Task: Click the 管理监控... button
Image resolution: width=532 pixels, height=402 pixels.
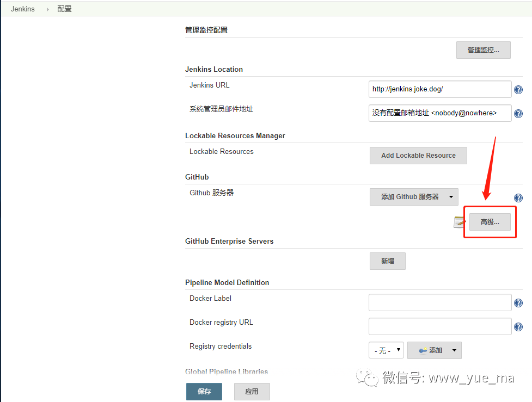Action: click(x=483, y=50)
